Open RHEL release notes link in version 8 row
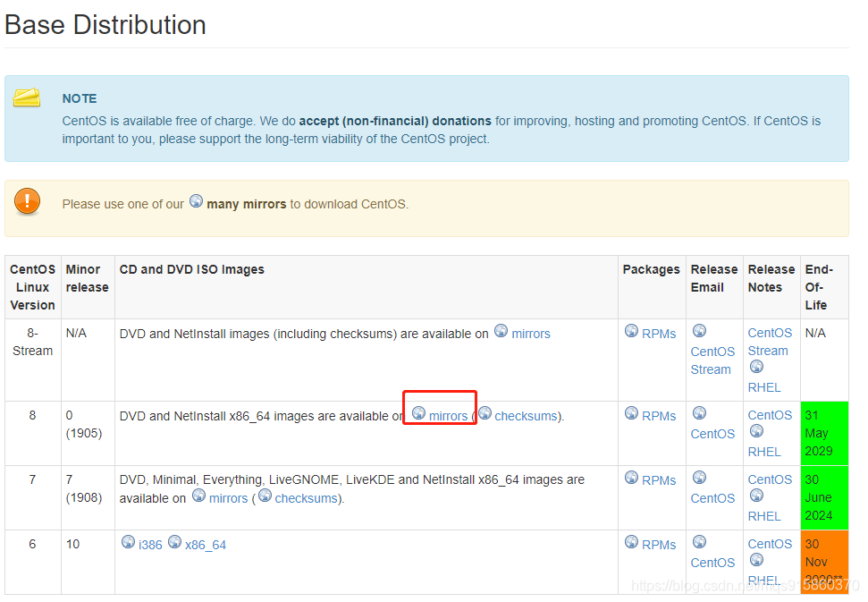The height and width of the screenshot is (602, 868). (x=764, y=452)
